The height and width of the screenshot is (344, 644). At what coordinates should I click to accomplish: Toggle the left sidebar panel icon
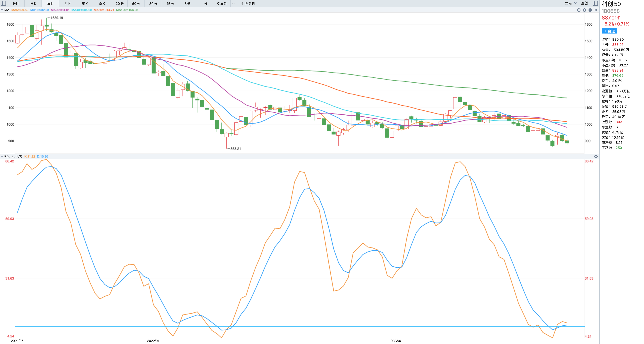point(3,3)
